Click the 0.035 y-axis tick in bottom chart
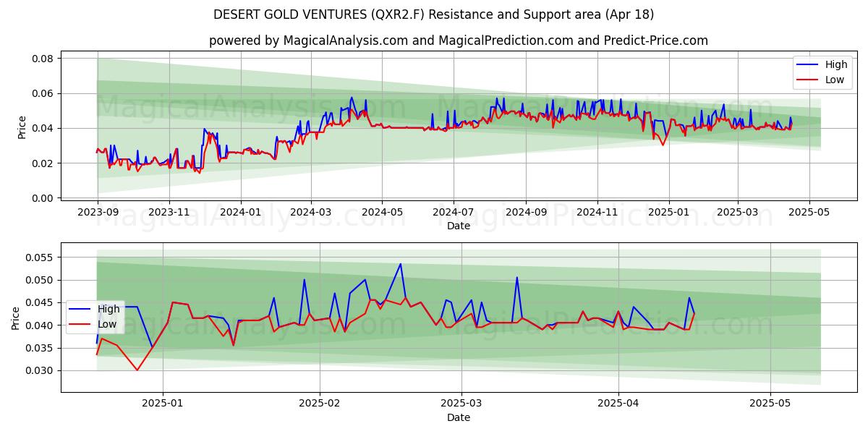Image resolution: width=868 pixels, height=434 pixels. (41, 348)
